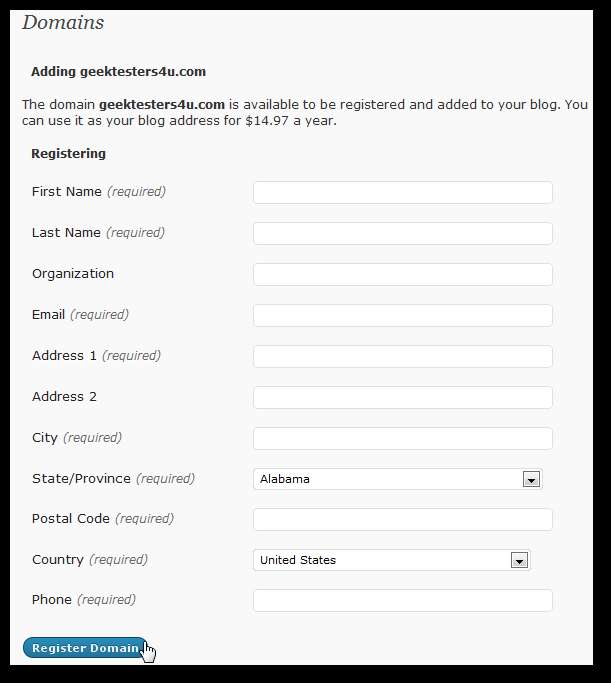The width and height of the screenshot is (611, 683).
Task: Click the bold geektesters4u.com in the description
Action: (162, 104)
